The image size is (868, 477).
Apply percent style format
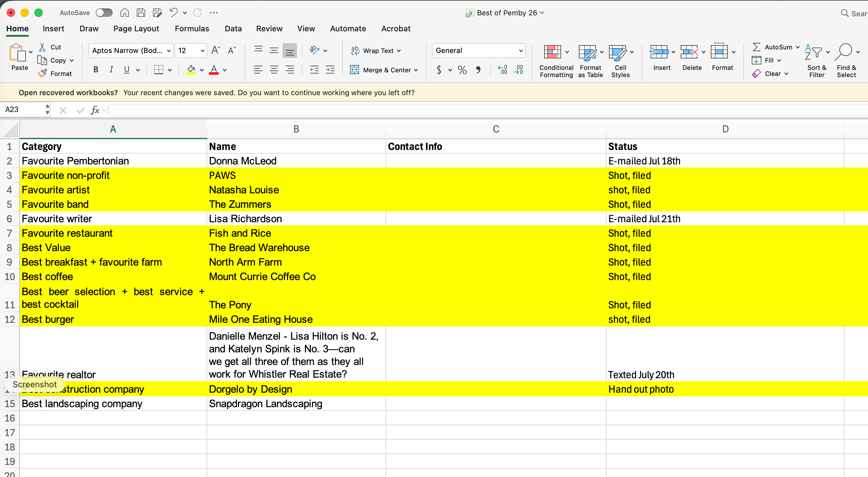pos(462,70)
